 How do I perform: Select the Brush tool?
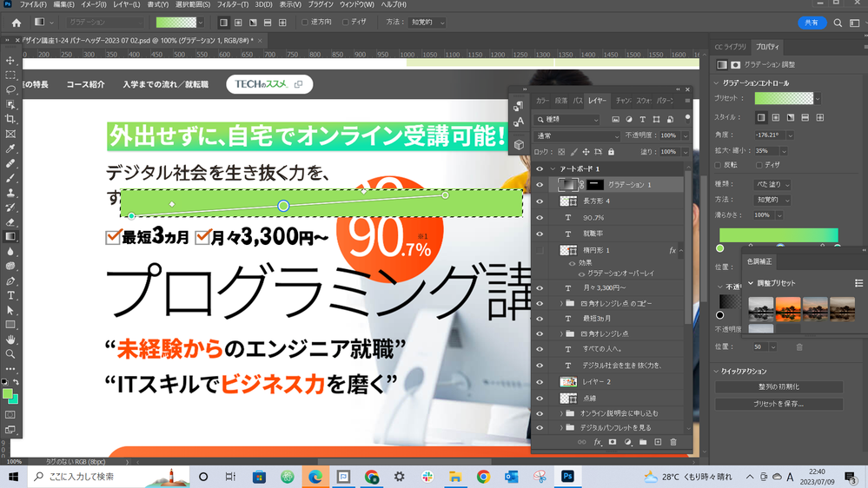[x=10, y=178]
